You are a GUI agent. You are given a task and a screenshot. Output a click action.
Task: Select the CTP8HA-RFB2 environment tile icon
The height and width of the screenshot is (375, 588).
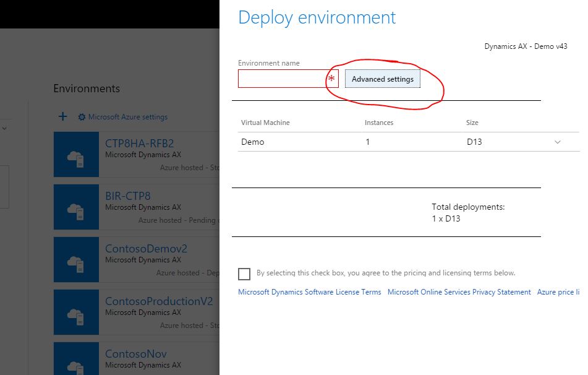click(x=76, y=154)
